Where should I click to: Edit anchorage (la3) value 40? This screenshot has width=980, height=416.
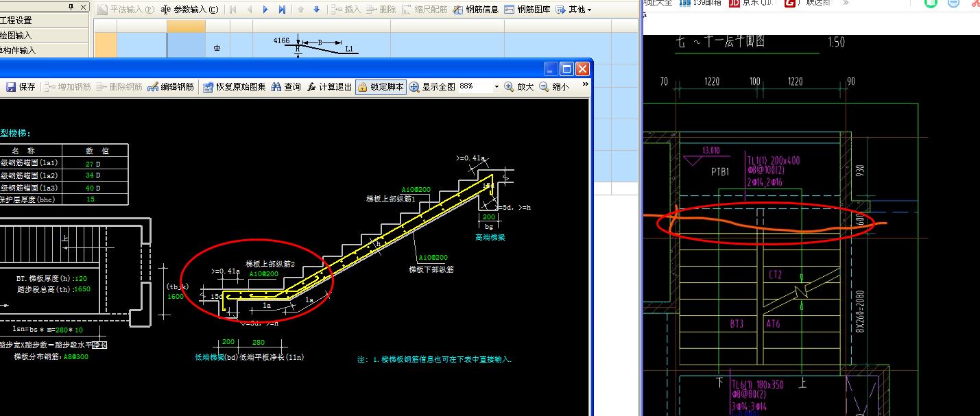(x=89, y=188)
